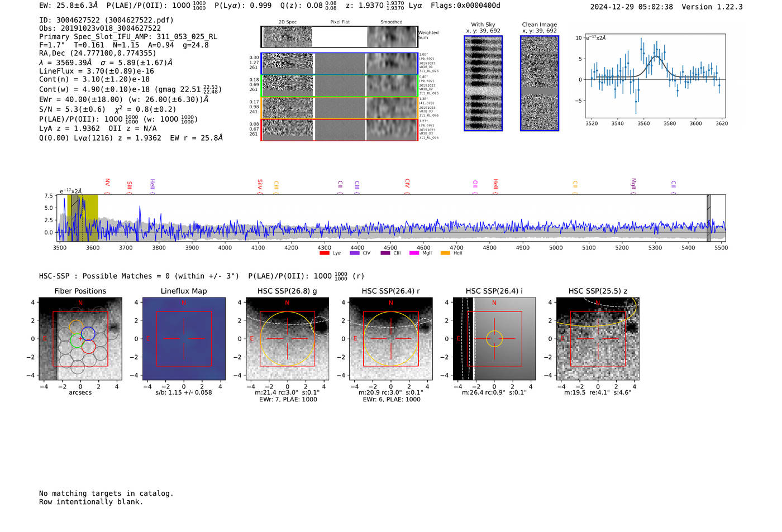The height and width of the screenshot is (532, 782).
Task: Select the purple HeII line marker
Action: (x=152, y=186)
